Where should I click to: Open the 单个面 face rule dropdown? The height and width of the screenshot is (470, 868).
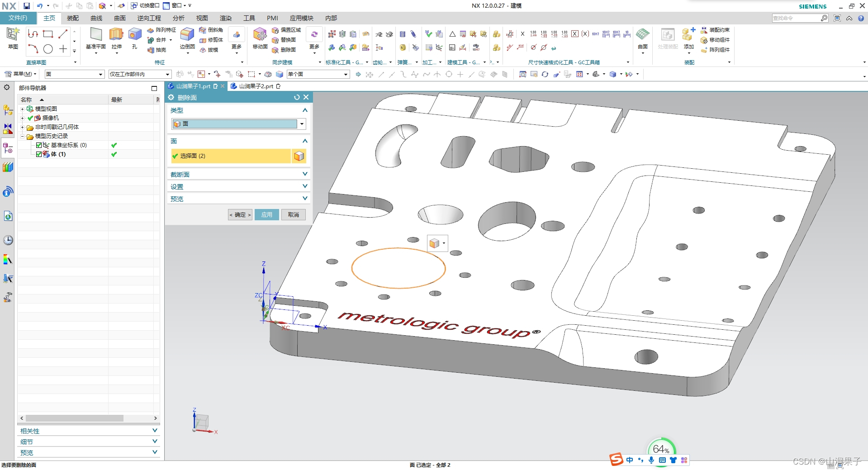pos(318,74)
